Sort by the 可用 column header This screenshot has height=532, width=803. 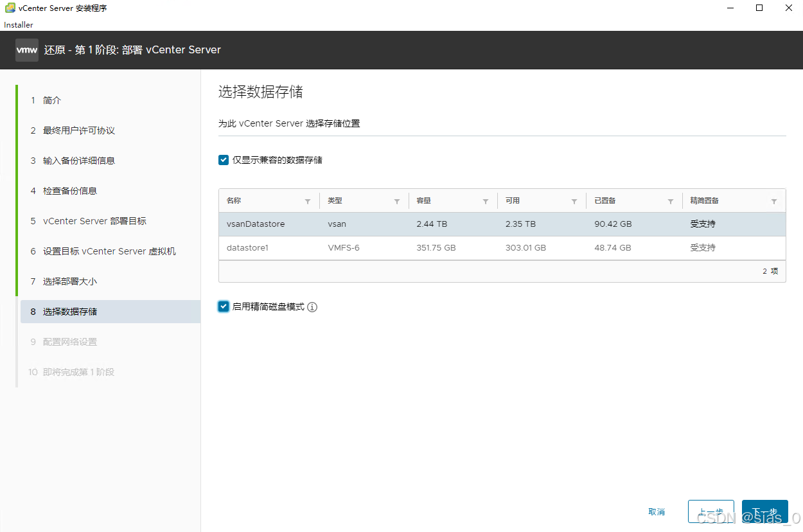click(x=512, y=200)
